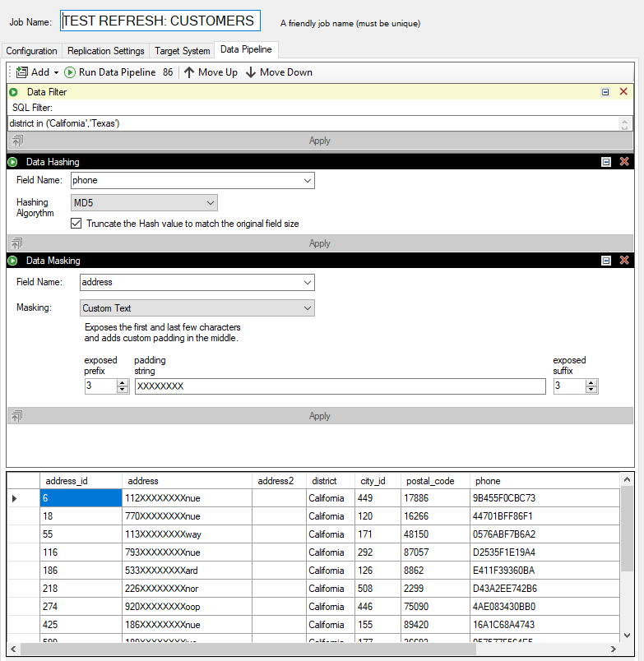Viewport: 644px width, 661px height.
Task: Move the selected step down
Action: click(279, 72)
